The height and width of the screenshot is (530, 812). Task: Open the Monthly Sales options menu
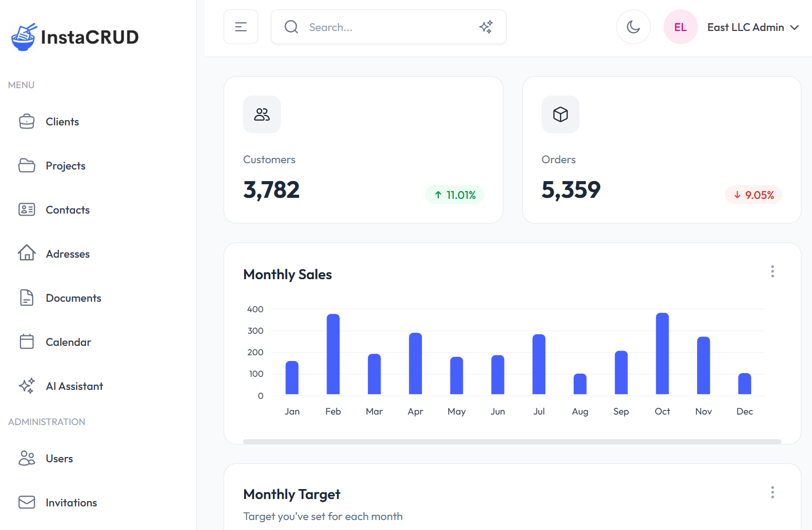(x=772, y=271)
